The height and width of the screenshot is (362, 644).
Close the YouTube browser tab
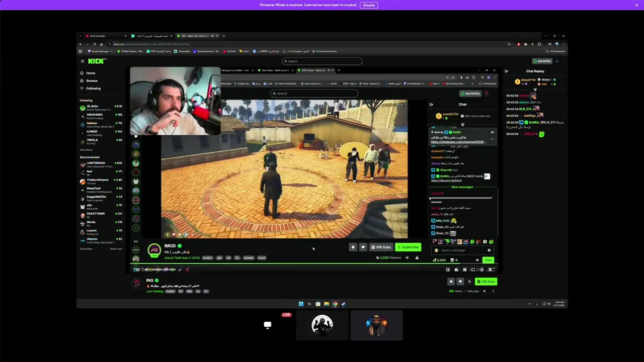tap(125, 36)
